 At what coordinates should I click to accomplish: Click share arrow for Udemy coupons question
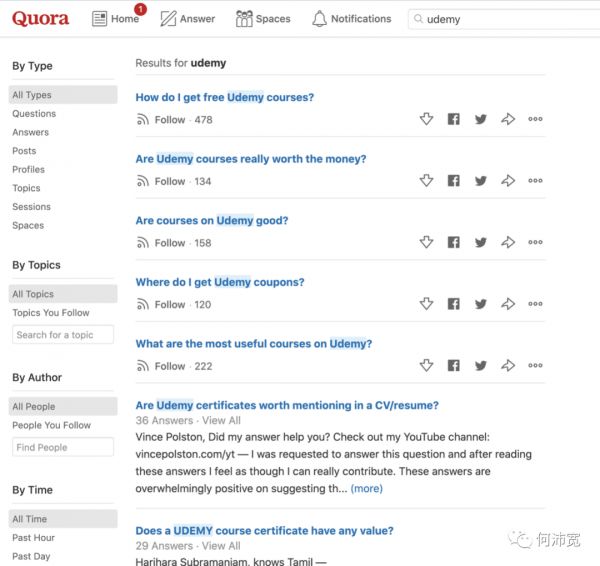508,305
